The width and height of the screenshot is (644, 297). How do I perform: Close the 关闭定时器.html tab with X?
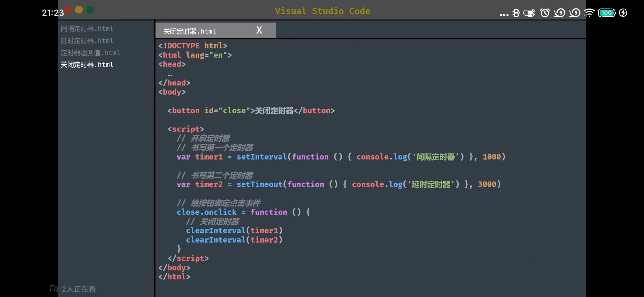tap(259, 30)
